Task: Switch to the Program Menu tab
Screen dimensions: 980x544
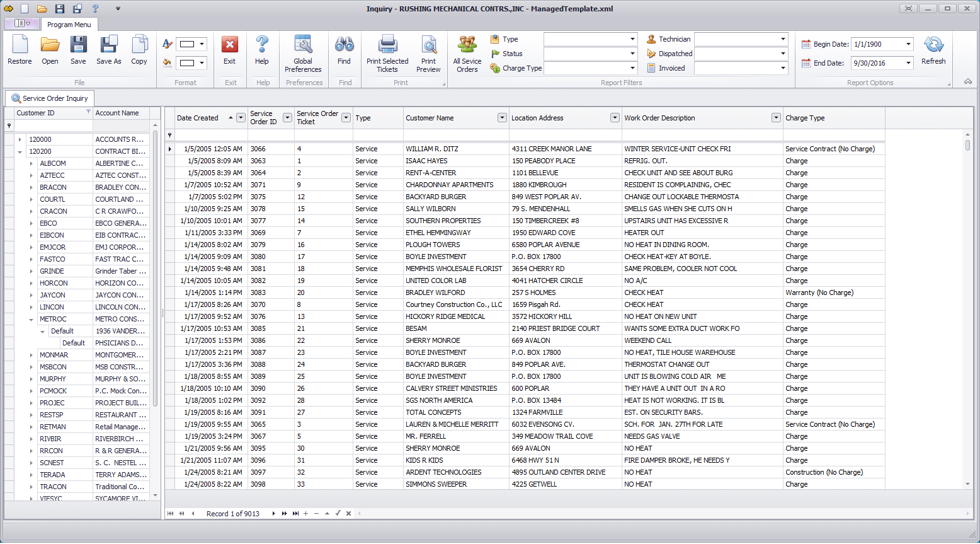Action: (x=69, y=25)
